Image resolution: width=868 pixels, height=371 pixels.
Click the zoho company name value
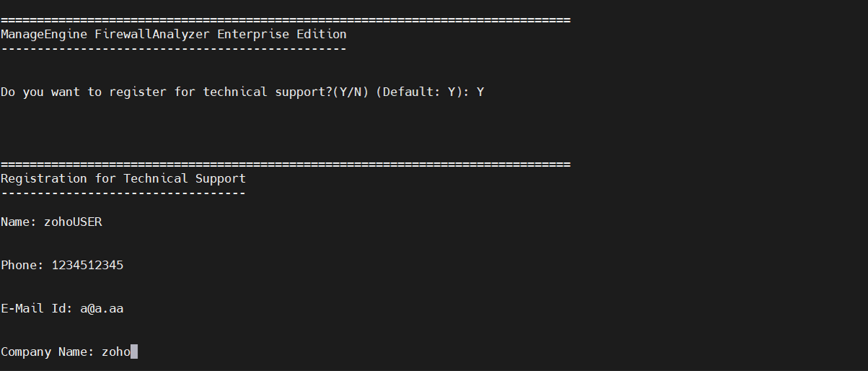[115, 352]
